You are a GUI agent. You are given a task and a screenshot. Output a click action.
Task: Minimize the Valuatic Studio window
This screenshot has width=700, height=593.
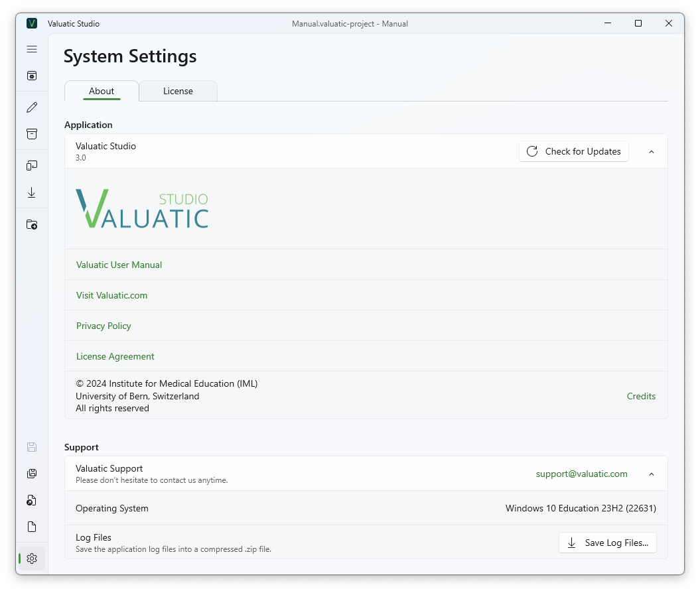(x=608, y=23)
